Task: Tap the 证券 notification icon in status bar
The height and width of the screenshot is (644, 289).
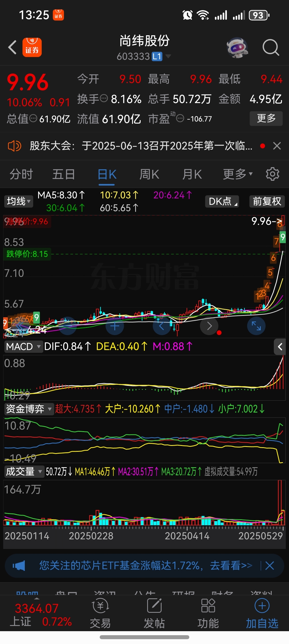Action: coord(58,15)
